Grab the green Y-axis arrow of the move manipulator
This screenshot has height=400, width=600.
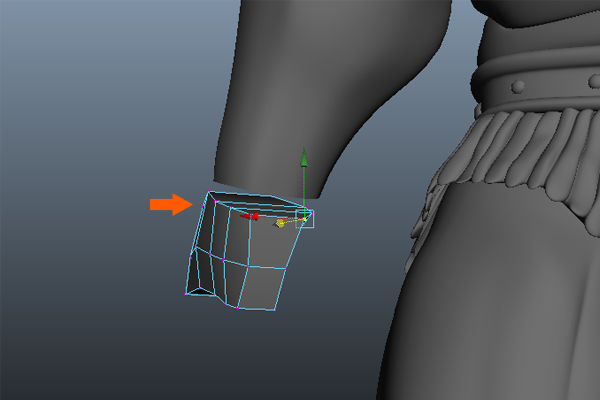point(304,157)
